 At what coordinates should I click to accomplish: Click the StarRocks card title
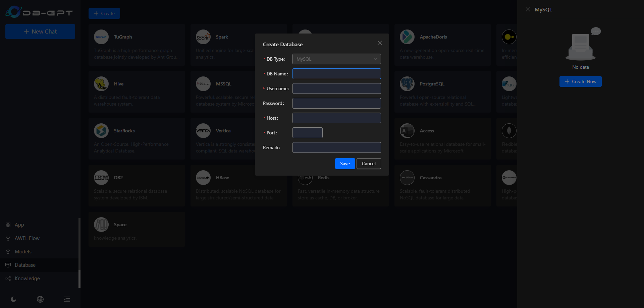(124, 131)
